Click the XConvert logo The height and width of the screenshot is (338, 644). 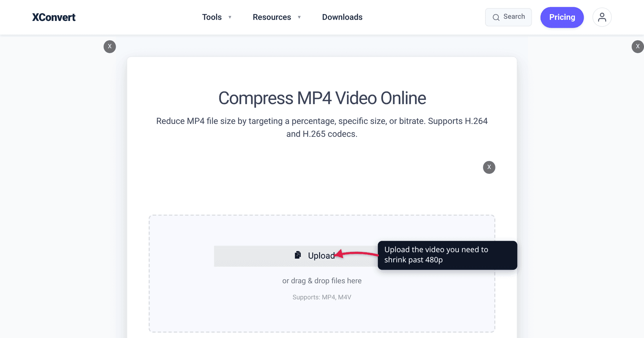54,17
